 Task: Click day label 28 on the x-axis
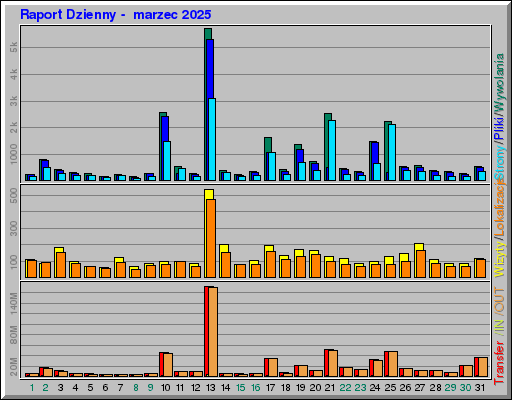coord(435,388)
